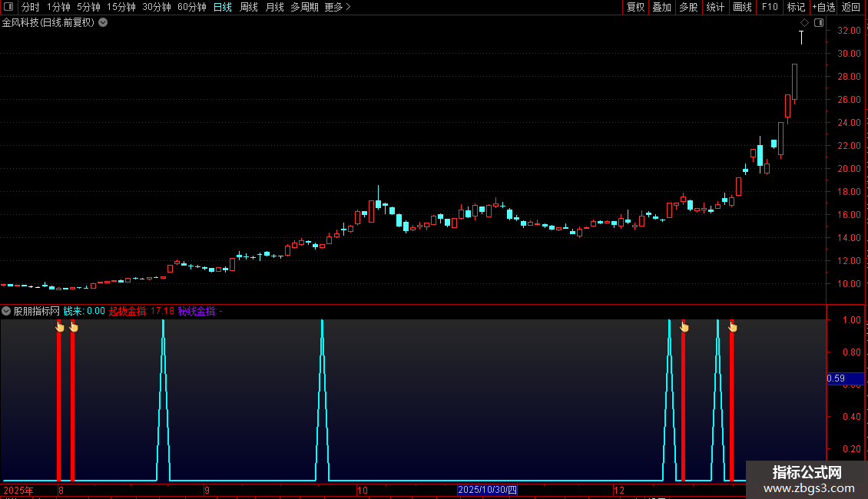Click the 0.59 indicator axis value
This screenshot has width=868, height=499.
pyautogui.click(x=845, y=378)
